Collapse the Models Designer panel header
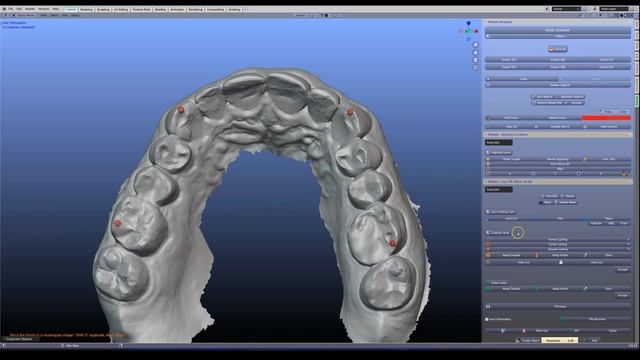 [558, 22]
